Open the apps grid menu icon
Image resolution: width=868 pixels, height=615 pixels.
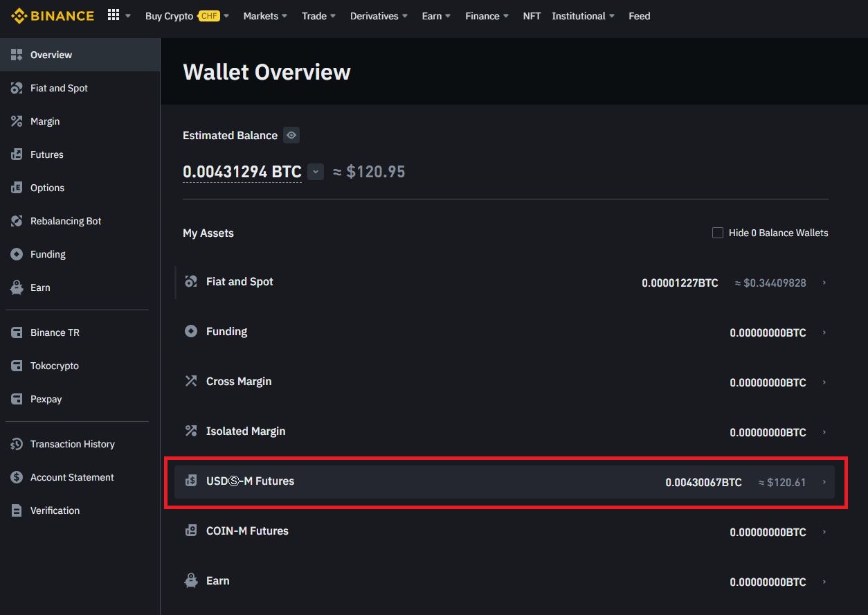tap(114, 15)
